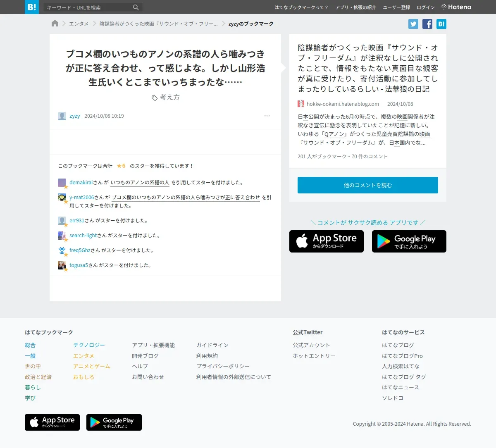Image resolution: width=496 pixels, height=448 pixels.
Task: Click the footer Google Play badge
Action: [x=114, y=422]
